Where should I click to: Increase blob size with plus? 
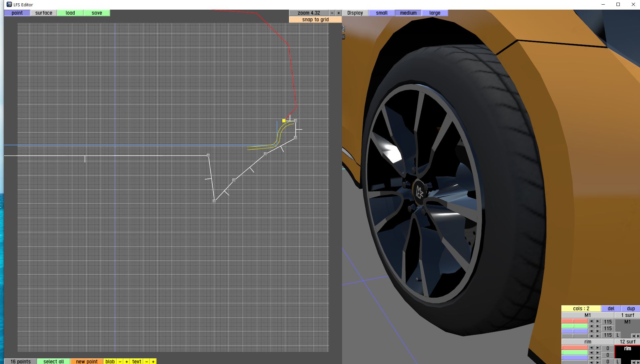point(126,361)
